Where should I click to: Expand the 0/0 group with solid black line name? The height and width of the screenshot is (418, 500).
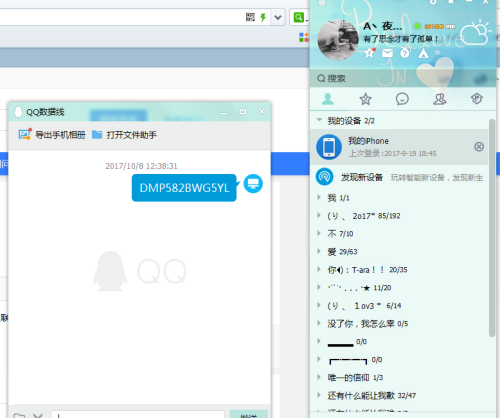pos(319,341)
